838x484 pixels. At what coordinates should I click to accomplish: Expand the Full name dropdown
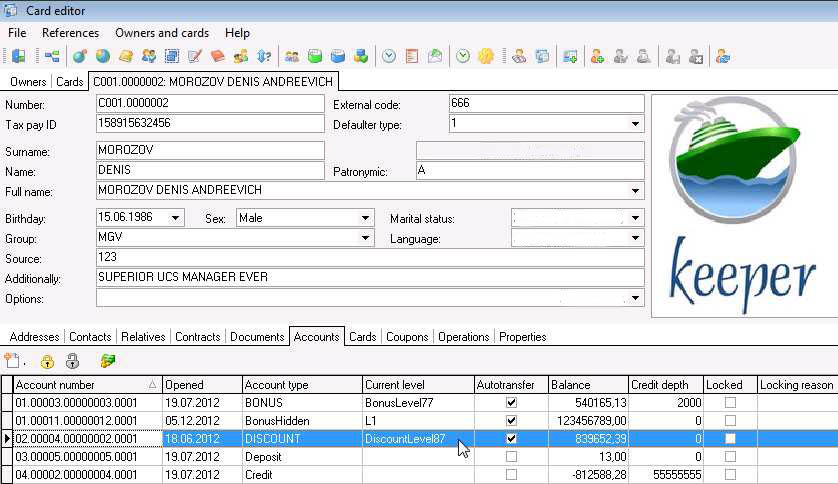tap(635, 191)
